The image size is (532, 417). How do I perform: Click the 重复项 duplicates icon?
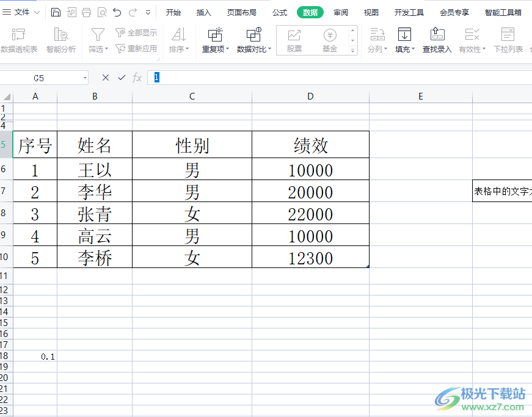coord(215,35)
